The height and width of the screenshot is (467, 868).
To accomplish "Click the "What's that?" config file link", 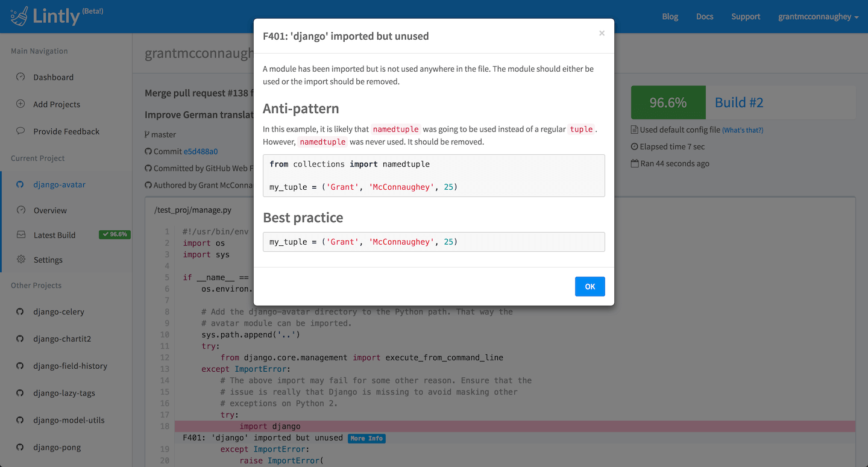I will (x=742, y=130).
